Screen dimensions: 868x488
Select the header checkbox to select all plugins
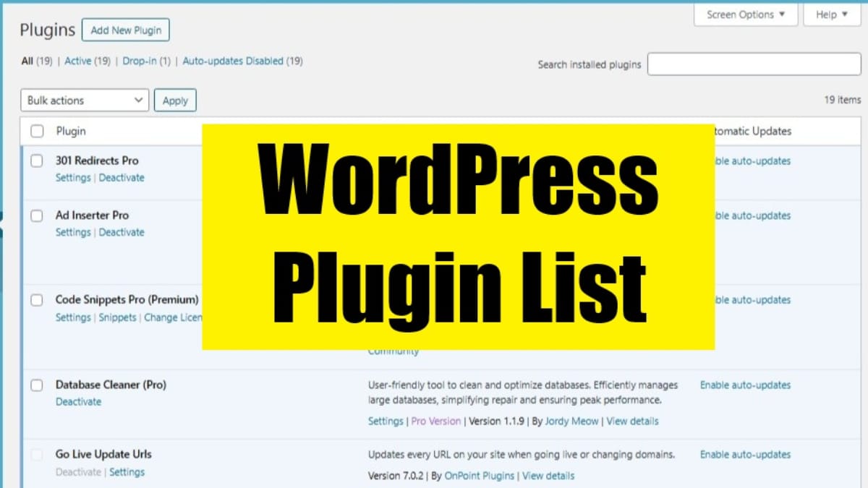pos(37,131)
